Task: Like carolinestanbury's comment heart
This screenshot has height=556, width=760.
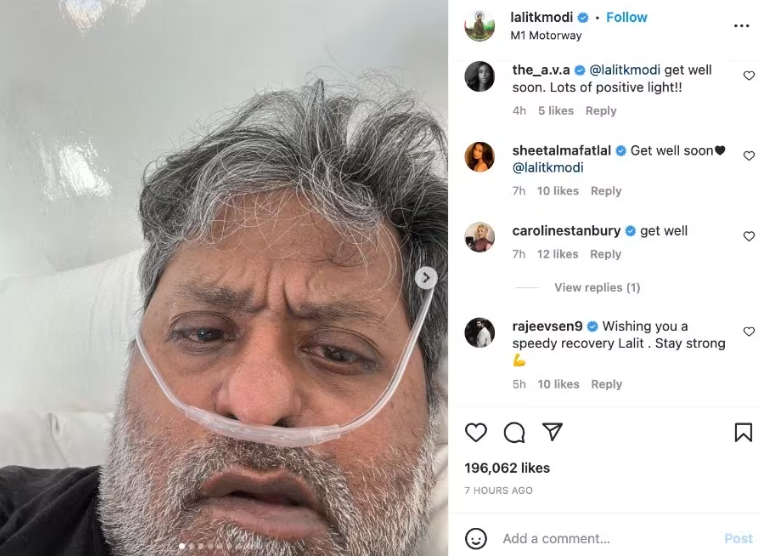Action: (x=749, y=236)
